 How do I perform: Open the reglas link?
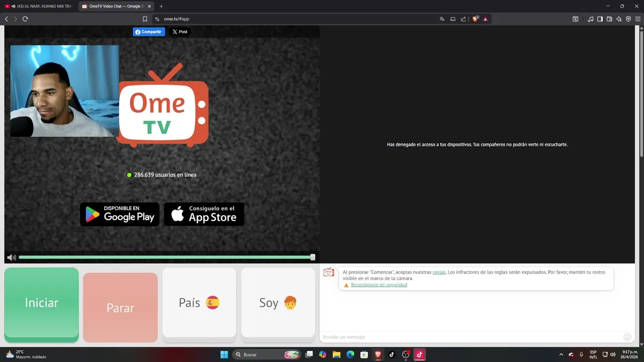point(439,272)
